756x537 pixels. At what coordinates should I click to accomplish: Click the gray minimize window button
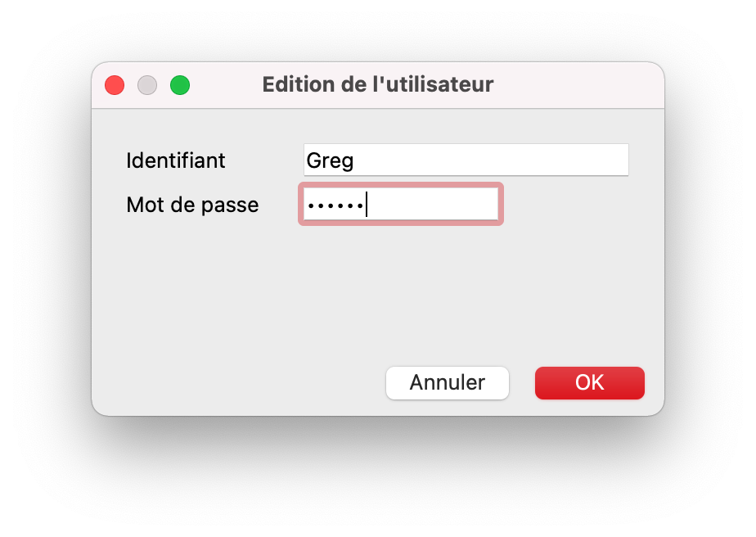(x=147, y=85)
